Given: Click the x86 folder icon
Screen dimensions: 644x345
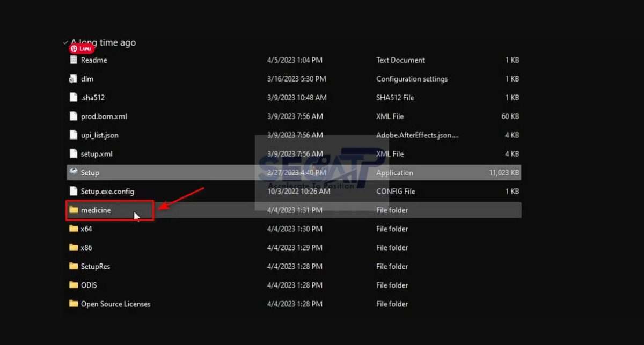Looking at the screenshot, I should pyautogui.click(x=74, y=247).
